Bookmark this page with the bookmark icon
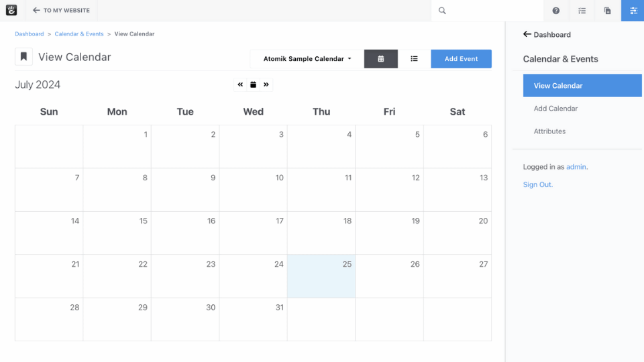 [x=23, y=57]
